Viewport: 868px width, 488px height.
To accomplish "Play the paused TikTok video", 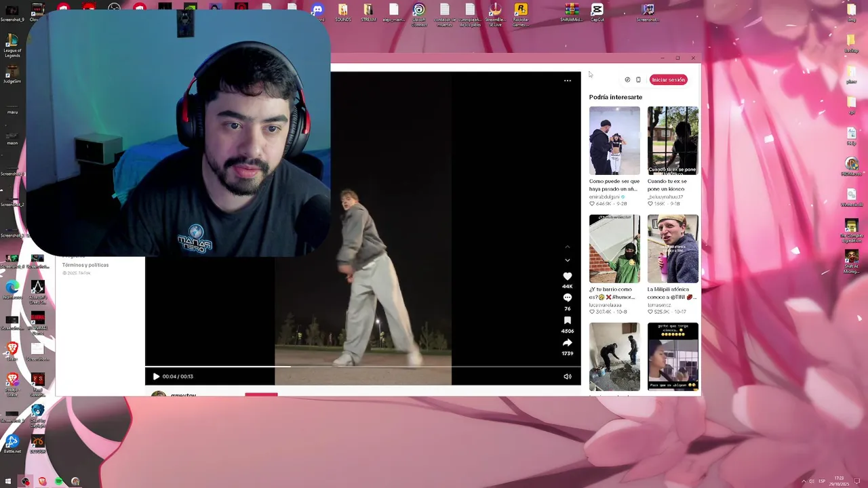I will [x=156, y=377].
